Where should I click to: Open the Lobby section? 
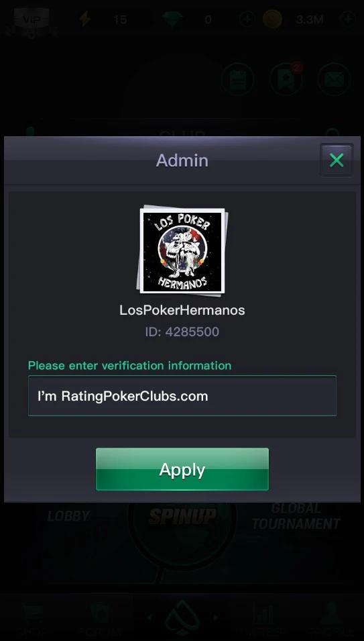click(x=68, y=516)
